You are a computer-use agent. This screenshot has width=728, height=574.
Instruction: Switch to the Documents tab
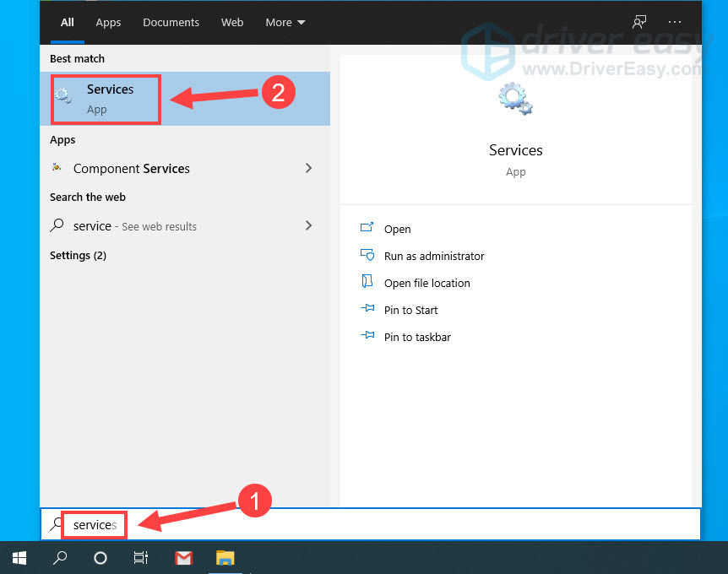pyautogui.click(x=171, y=23)
